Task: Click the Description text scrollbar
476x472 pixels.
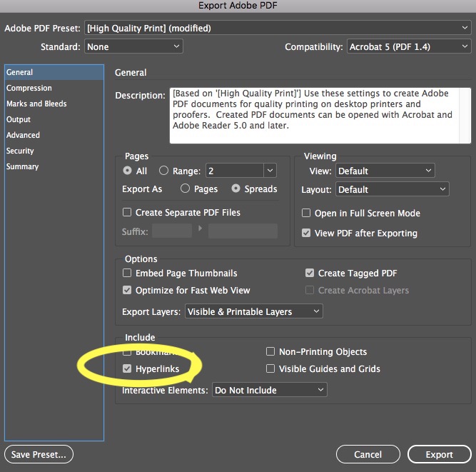Action: tap(465, 116)
